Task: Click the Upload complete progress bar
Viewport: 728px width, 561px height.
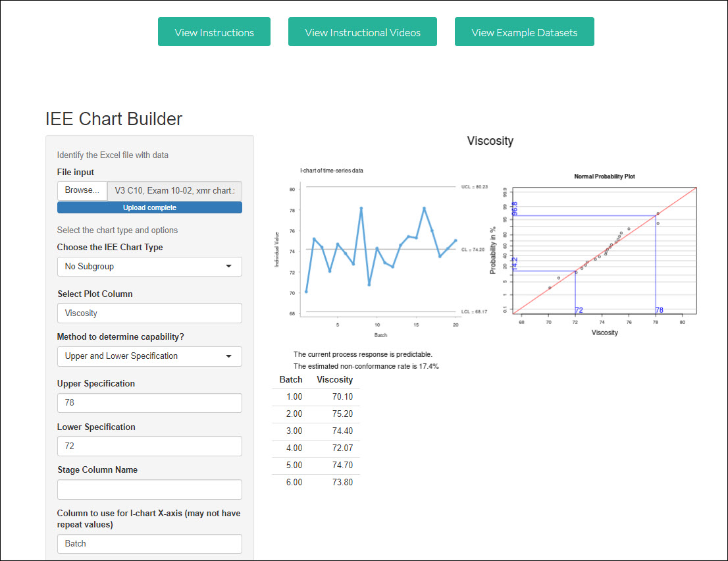Action: click(149, 207)
